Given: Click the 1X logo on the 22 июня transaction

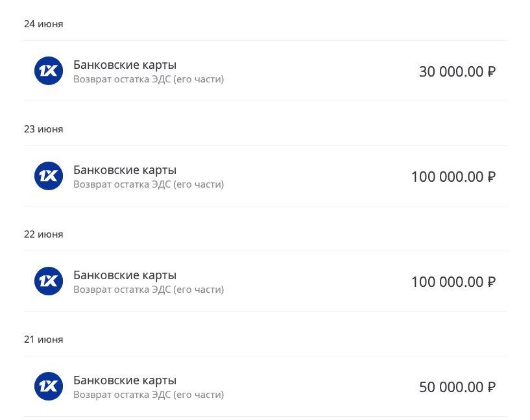Looking at the screenshot, I should [x=49, y=281].
